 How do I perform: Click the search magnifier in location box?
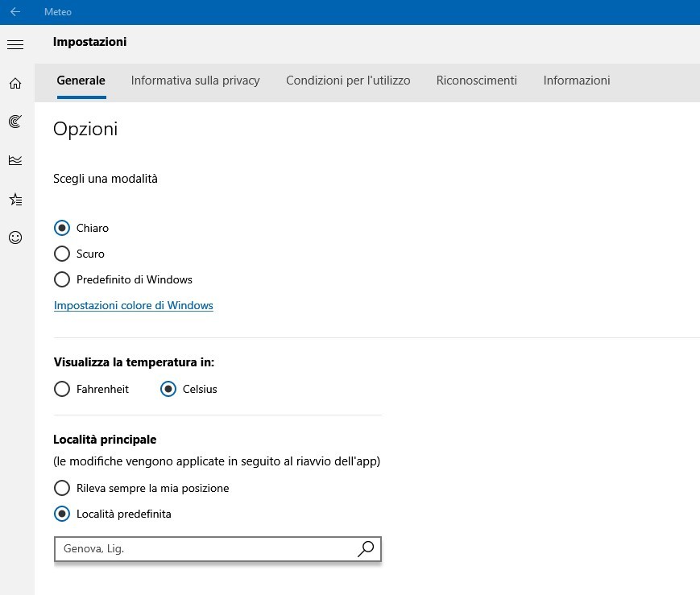tap(366, 548)
